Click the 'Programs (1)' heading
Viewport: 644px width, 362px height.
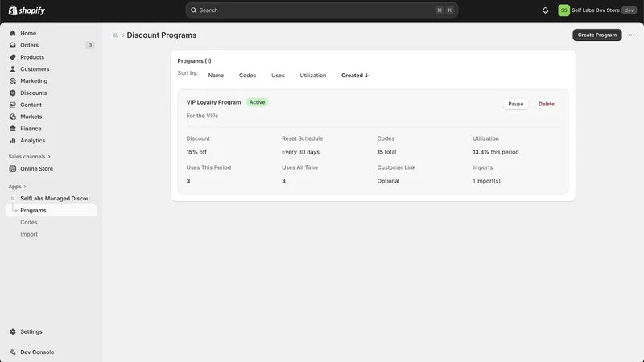pyautogui.click(x=194, y=61)
